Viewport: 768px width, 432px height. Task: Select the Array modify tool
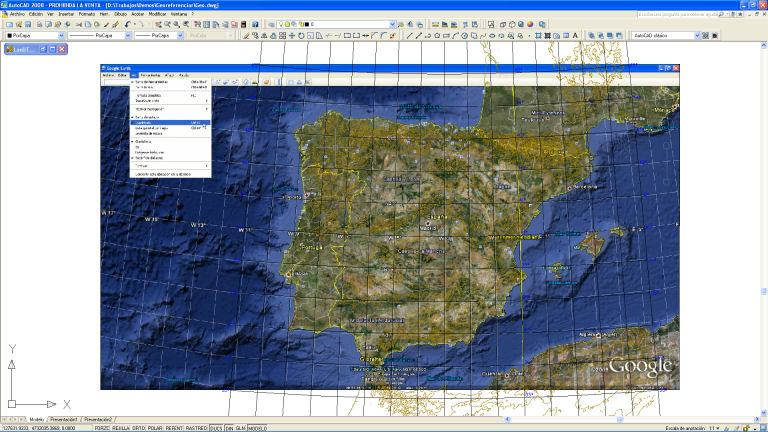283,36
